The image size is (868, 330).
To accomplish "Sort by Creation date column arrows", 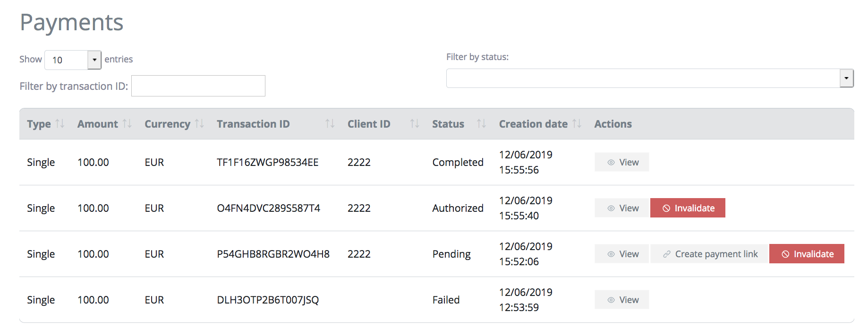I will pos(577,123).
